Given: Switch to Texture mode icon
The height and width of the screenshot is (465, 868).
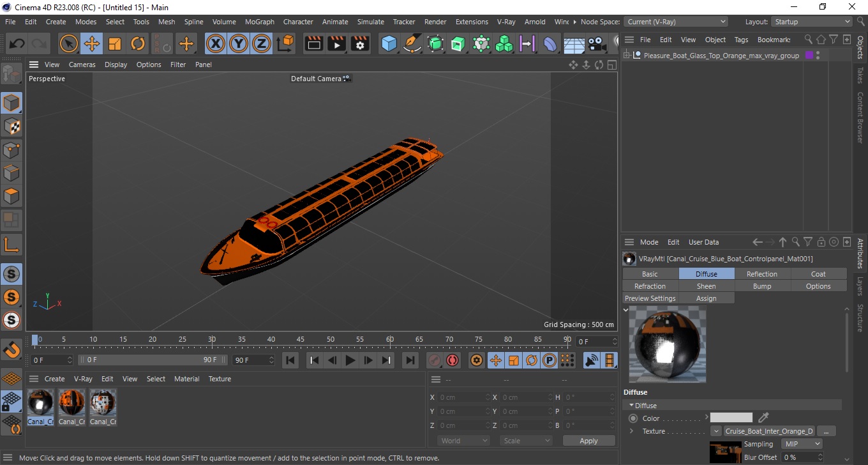Looking at the screenshot, I should click(x=11, y=126).
